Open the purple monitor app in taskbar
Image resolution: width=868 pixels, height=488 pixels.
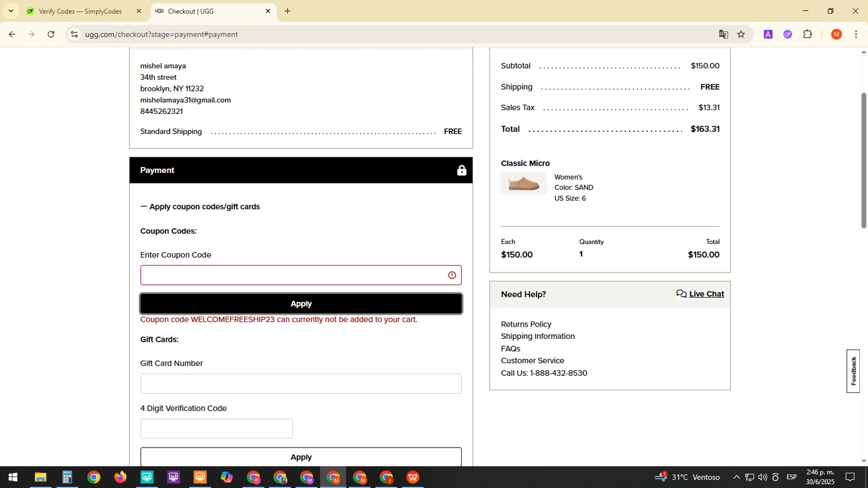pos(174,478)
